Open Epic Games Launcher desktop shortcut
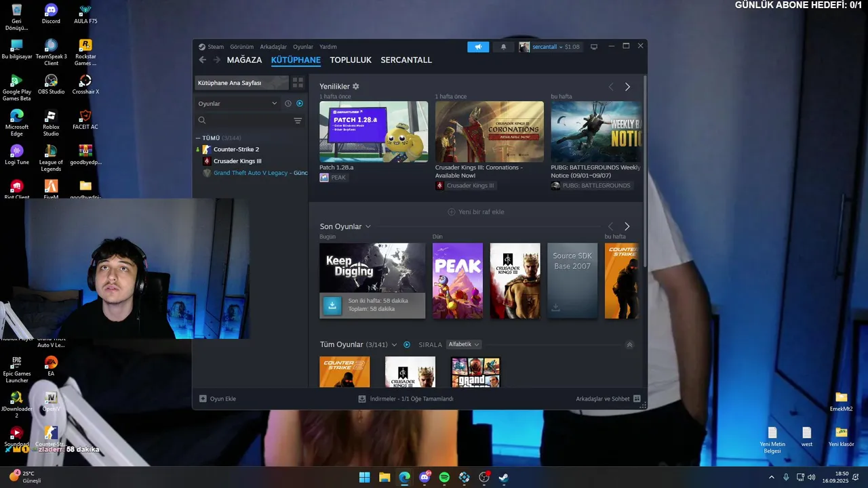The height and width of the screenshot is (488, 868). 17,370
